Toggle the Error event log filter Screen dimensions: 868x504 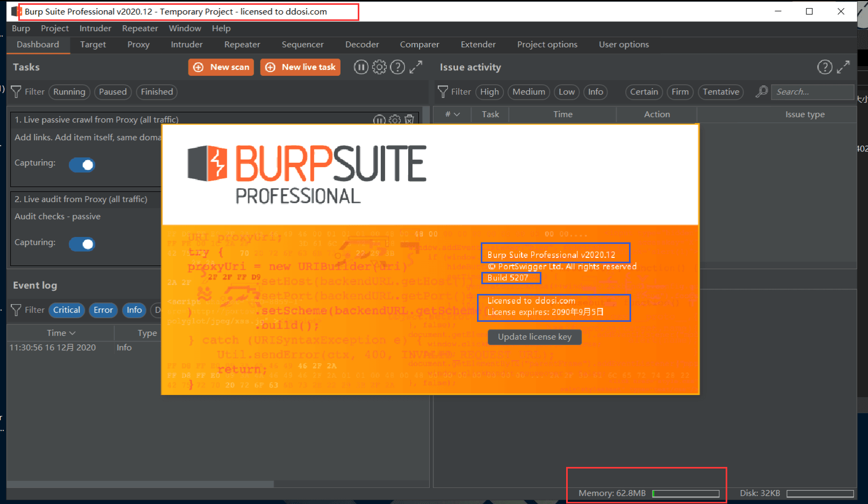tap(103, 310)
